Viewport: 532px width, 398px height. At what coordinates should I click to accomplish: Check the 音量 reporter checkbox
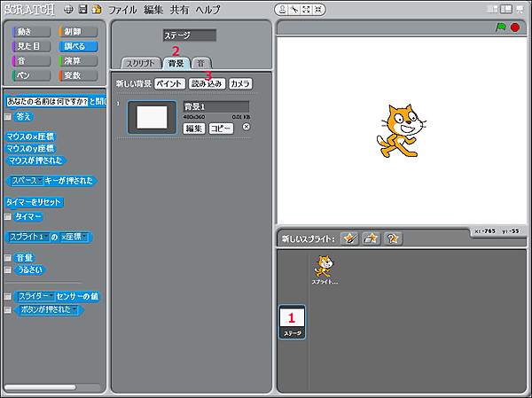pos(8,257)
